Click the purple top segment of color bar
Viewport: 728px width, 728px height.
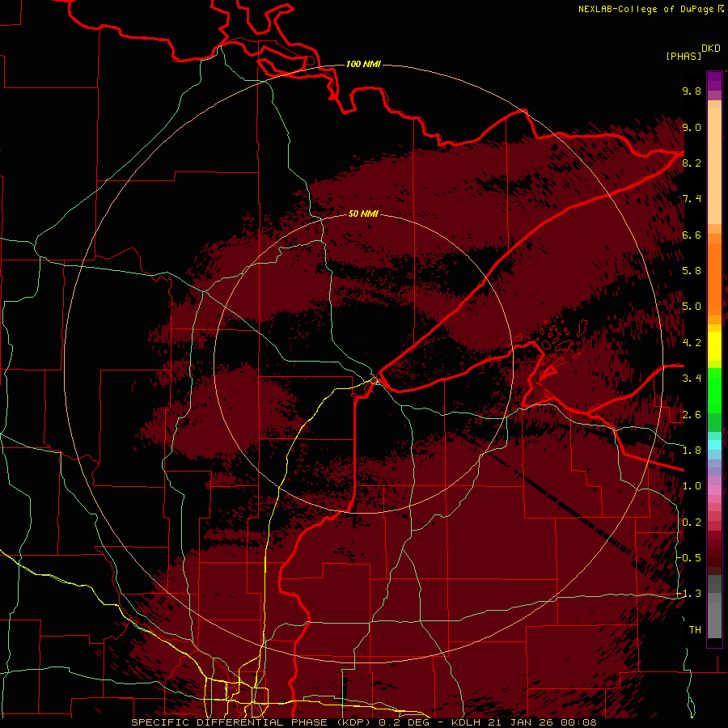click(x=714, y=81)
